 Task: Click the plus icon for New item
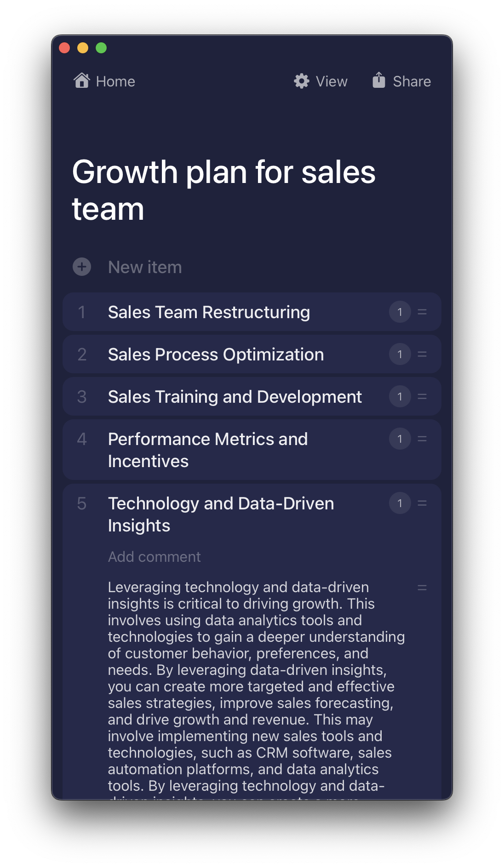[82, 267]
